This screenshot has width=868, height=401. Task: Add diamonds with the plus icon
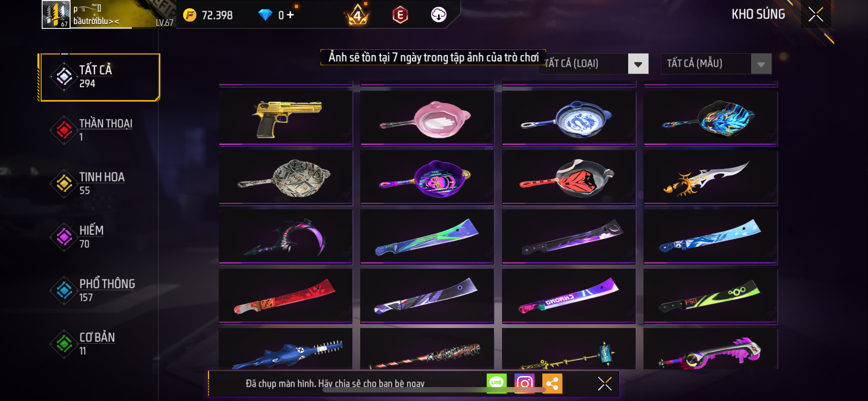[x=291, y=15]
